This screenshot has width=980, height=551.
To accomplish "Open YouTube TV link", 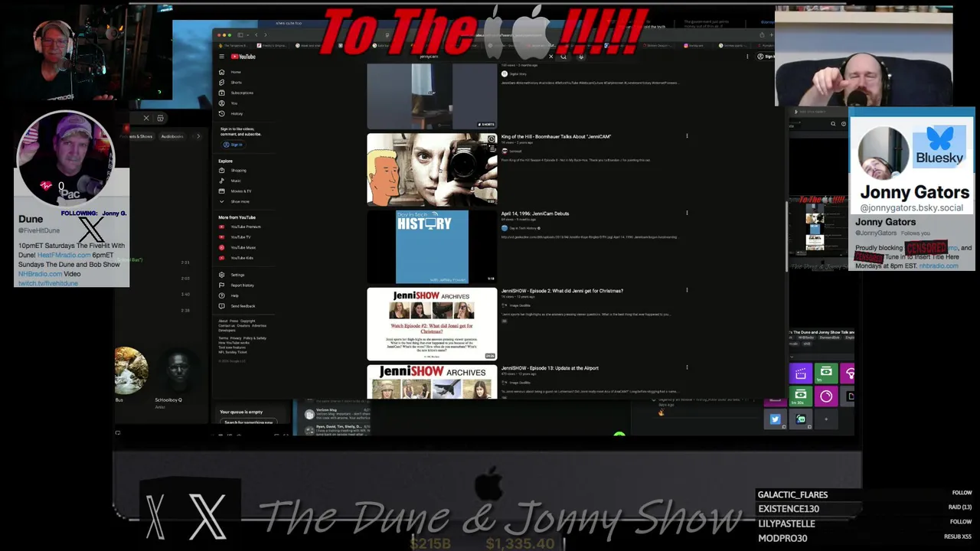I will click(236, 237).
